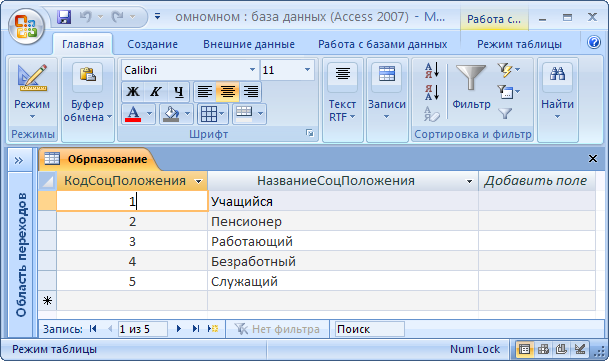
Task: Click record number box 1 из 5
Action: [x=142, y=329]
